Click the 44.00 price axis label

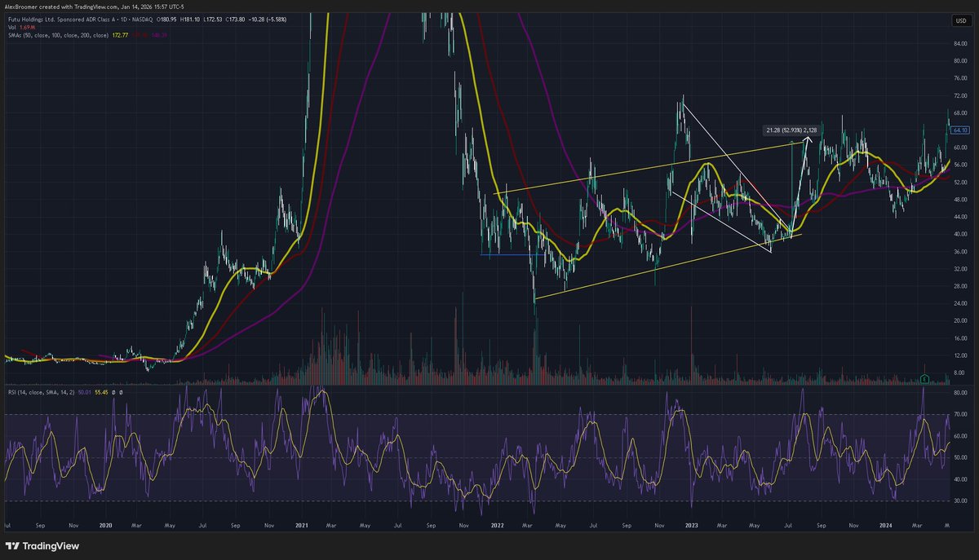[959, 217]
